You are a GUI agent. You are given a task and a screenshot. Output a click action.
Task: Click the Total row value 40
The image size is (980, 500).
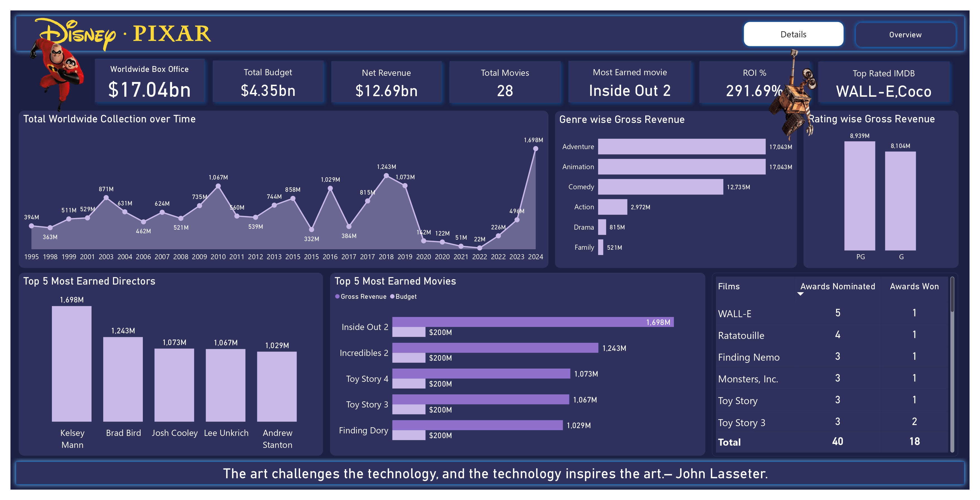click(x=837, y=441)
